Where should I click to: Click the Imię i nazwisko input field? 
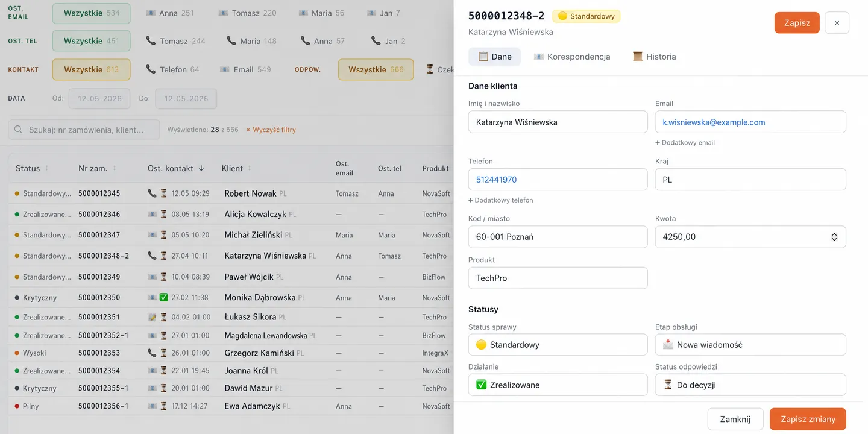558,122
